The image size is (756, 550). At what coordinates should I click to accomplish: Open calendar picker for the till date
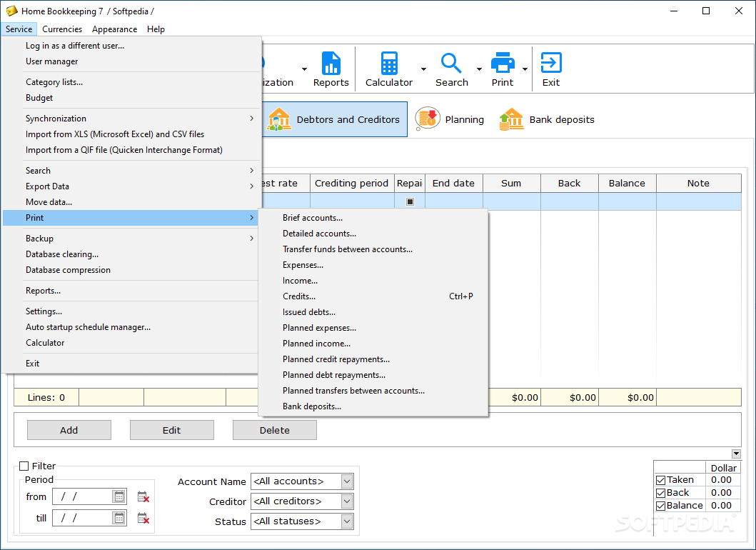tap(119, 518)
